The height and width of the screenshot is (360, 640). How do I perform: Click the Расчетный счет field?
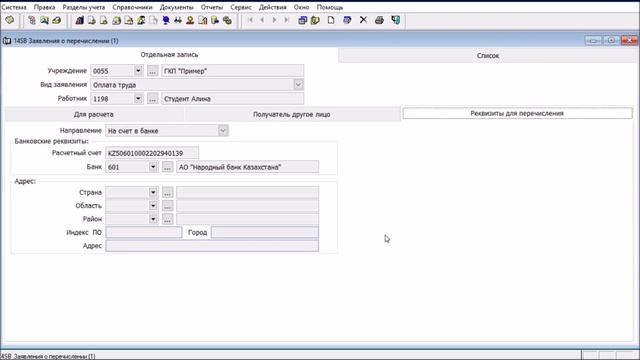pyautogui.click(x=152, y=153)
